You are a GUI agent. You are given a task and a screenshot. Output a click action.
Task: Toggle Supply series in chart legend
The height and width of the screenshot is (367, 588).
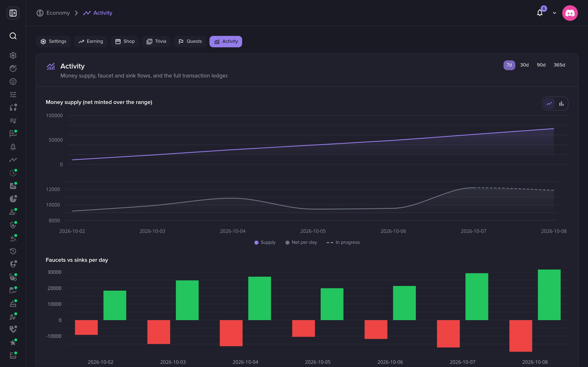pos(265,242)
